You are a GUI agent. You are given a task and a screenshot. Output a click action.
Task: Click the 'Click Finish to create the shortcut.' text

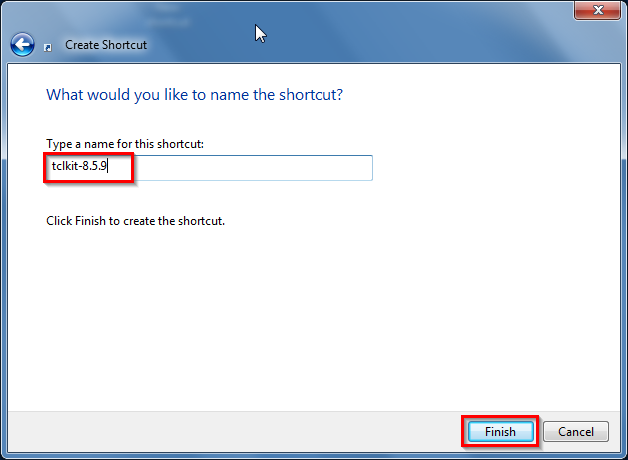coord(136,221)
